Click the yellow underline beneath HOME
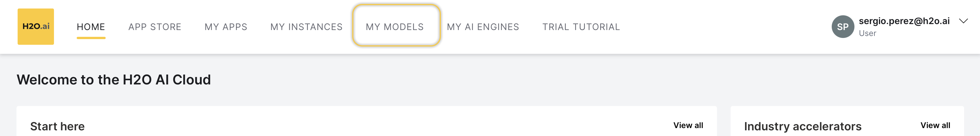 91,38
